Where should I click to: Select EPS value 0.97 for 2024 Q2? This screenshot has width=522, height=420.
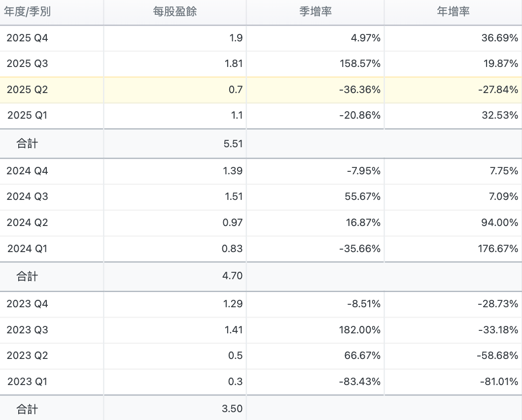(232, 223)
